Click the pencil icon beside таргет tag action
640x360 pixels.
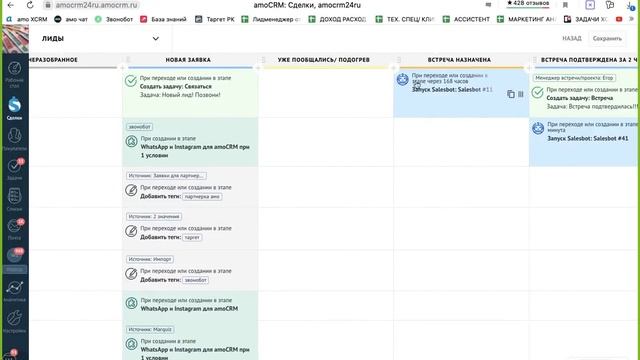pyautogui.click(x=131, y=231)
